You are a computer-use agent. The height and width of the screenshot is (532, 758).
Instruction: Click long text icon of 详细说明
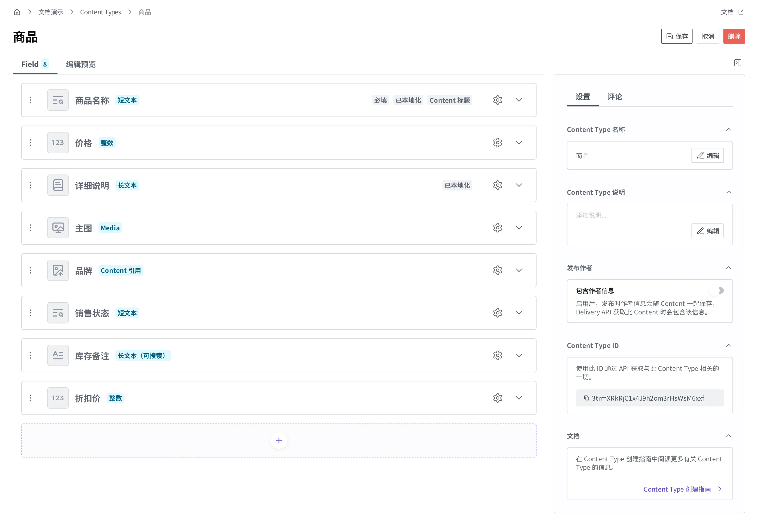[x=58, y=185]
